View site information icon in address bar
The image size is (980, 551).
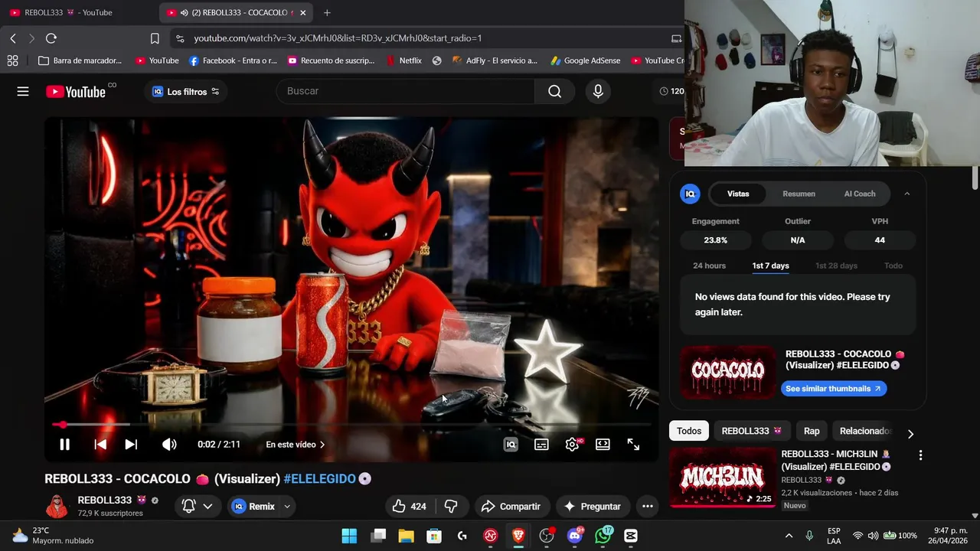click(x=180, y=38)
